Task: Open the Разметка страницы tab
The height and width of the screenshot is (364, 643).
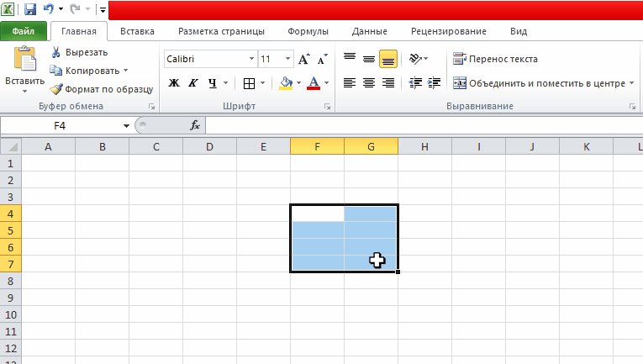Action: tap(221, 31)
